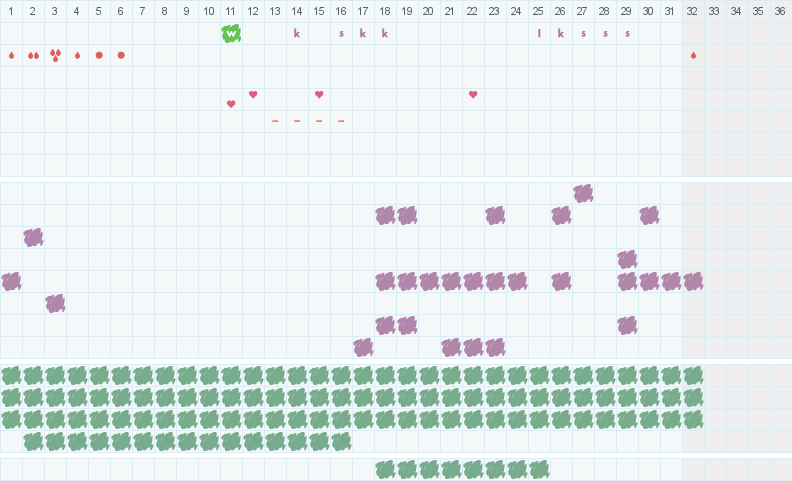Select the orange dash marker on day 13
This screenshot has height=481, width=792.
pyautogui.click(x=275, y=121)
